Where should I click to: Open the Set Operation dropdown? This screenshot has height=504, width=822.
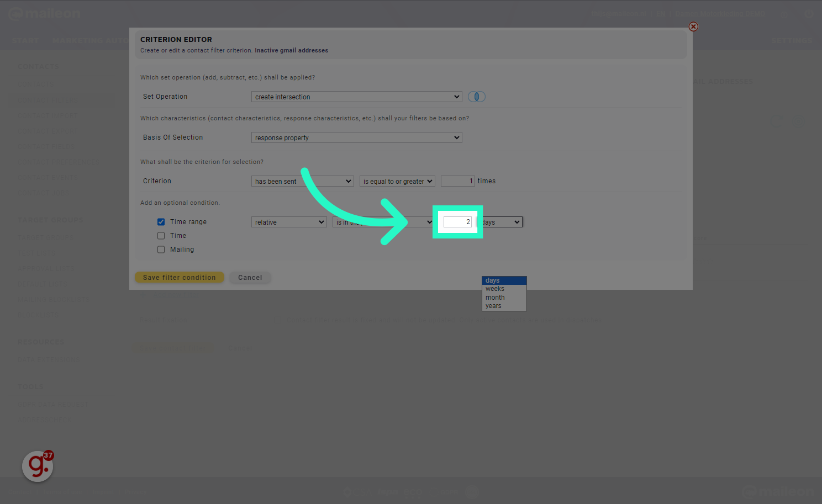[356, 97]
